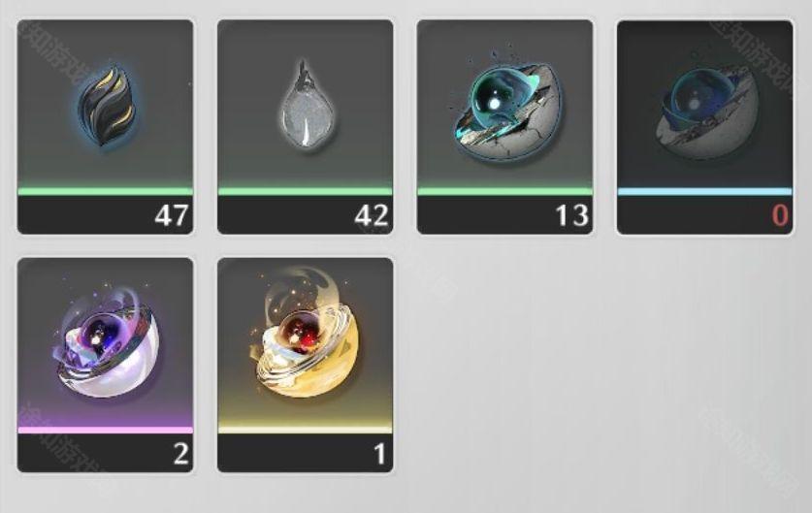Click blue rarity bar on dimmed card
This screenshot has height=513, width=812.
(705, 192)
